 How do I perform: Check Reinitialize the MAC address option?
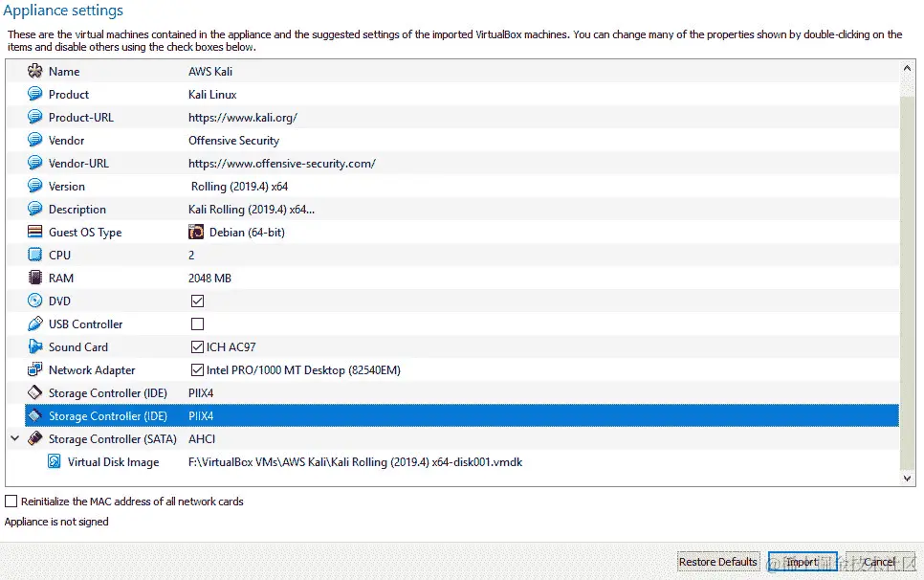(11, 501)
